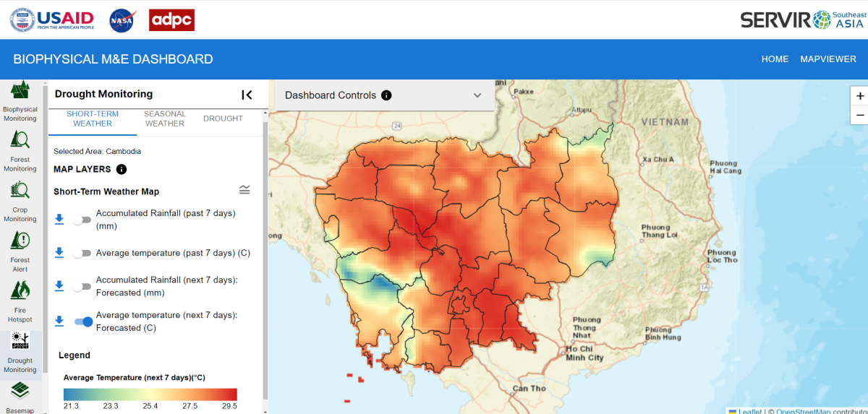Click the Phuong Thang Loi map label

pyautogui.click(x=660, y=231)
